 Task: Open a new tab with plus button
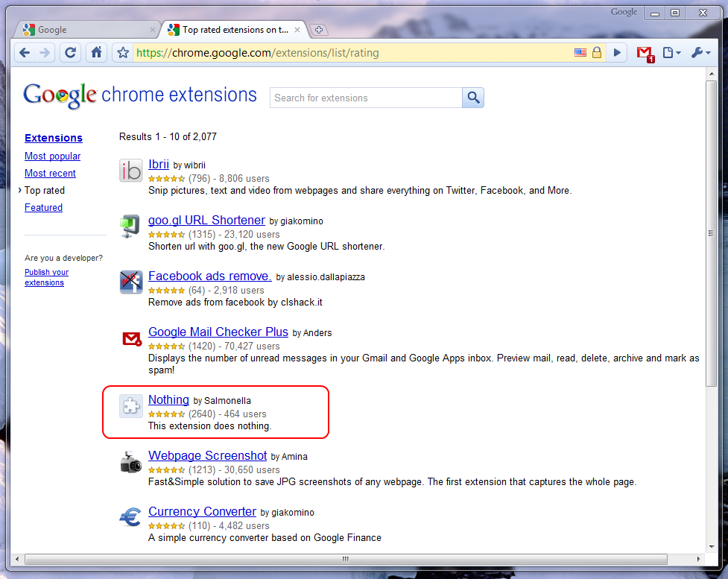point(319,30)
